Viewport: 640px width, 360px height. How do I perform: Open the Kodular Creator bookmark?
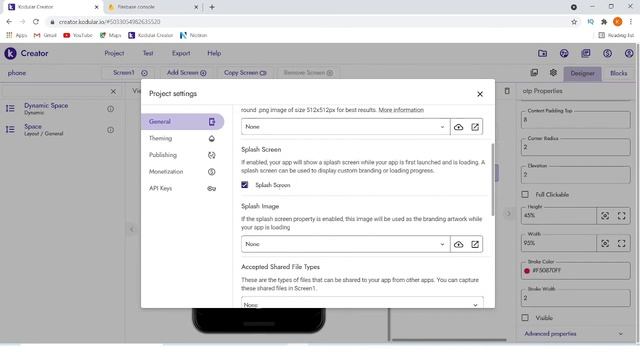(x=151, y=36)
